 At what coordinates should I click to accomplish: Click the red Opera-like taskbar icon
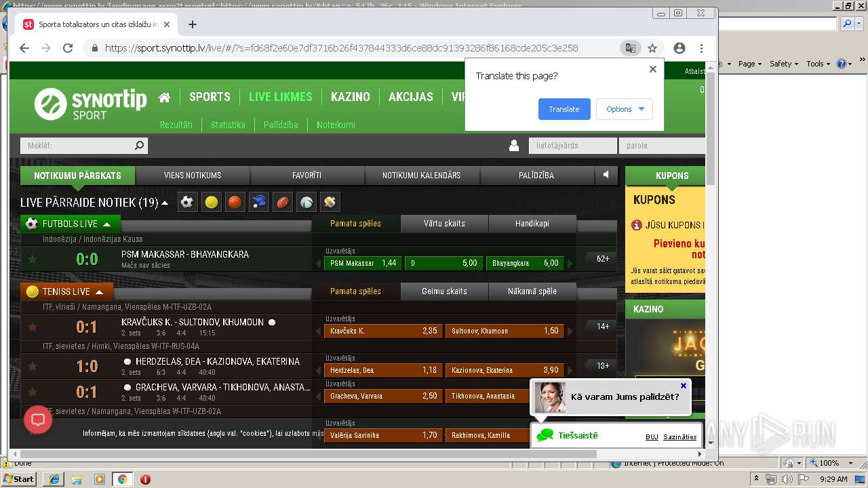pyautogui.click(x=145, y=479)
